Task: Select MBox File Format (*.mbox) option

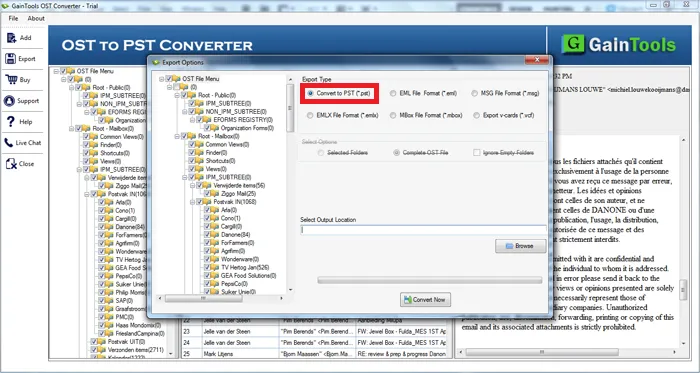Action: pyautogui.click(x=393, y=116)
